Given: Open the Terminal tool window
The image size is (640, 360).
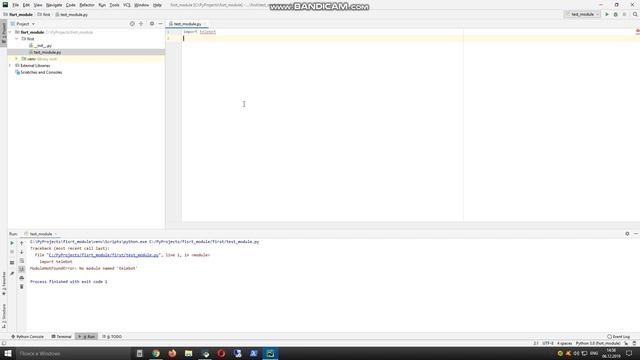Looking at the screenshot, I should [x=62, y=337].
